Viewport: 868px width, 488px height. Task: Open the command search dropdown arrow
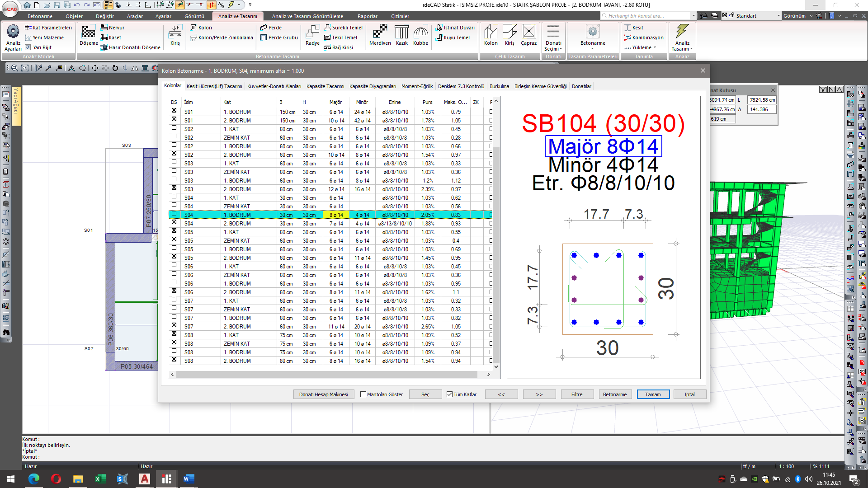click(x=693, y=16)
